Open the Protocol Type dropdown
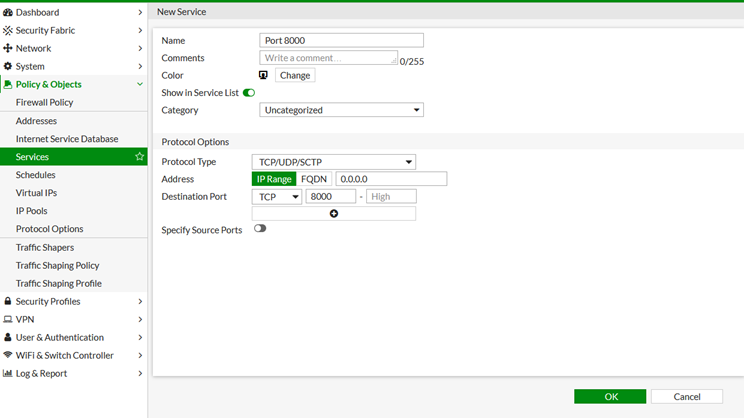Viewport: 744px width, 418px height. pyautogui.click(x=334, y=162)
